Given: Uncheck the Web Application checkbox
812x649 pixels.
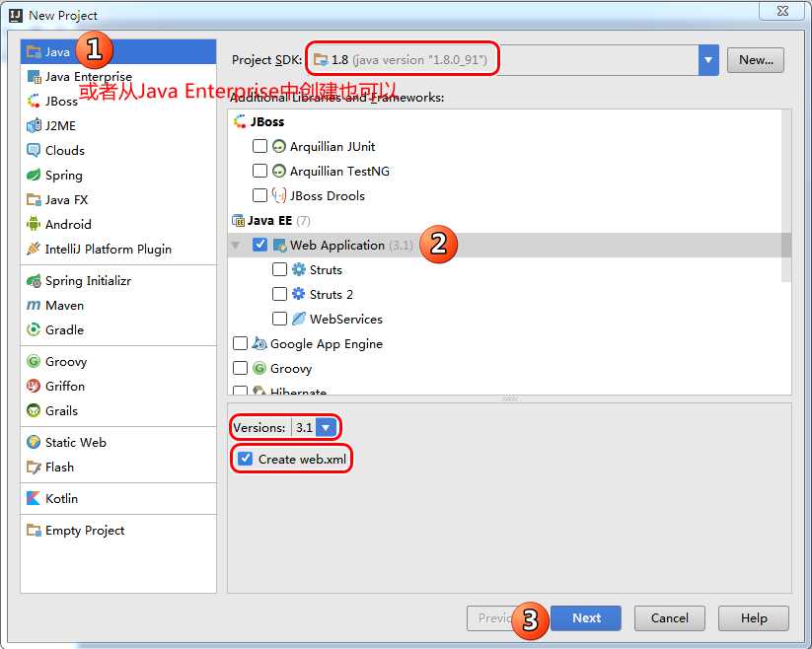Looking at the screenshot, I should click(x=259, y=245).
